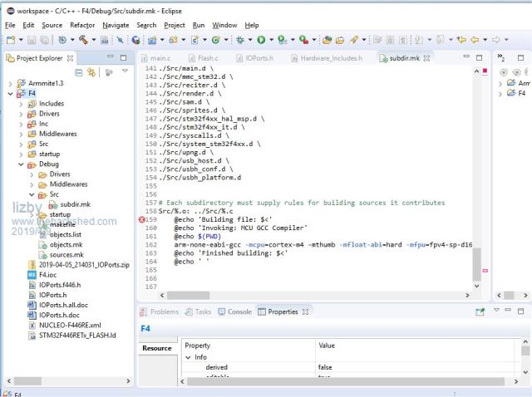This screenshot has height=397, width=532.
Task: Open the Refactor menu
Action: pyautogui.click(x=82, y=25)
